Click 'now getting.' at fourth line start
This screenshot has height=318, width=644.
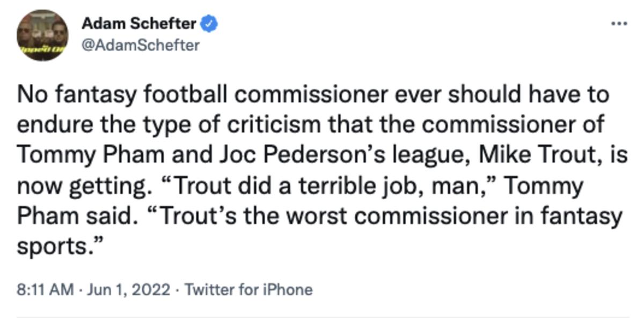click(x=80, y=186)
